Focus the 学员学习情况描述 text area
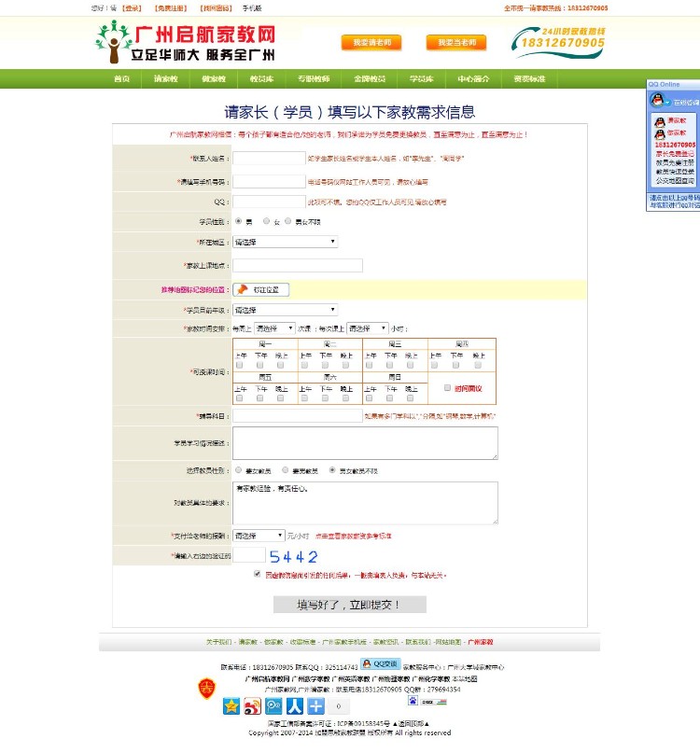Viewport: 700px width, 753px height. click(x=365, y=443)
